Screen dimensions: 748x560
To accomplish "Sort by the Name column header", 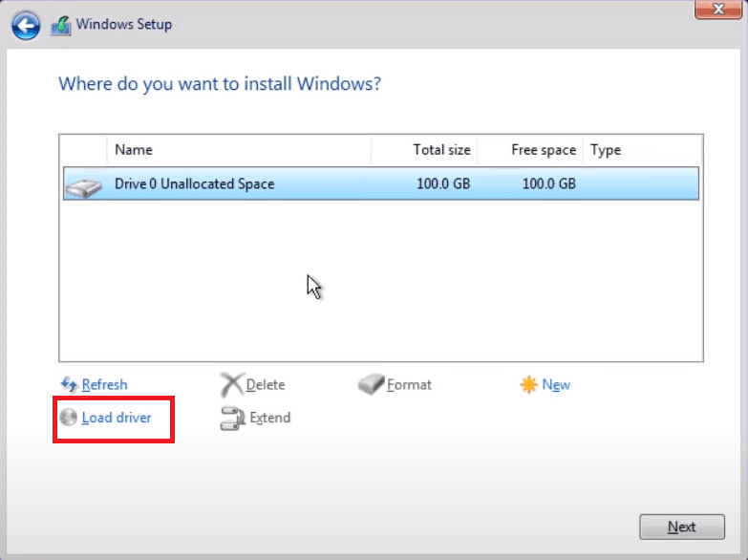I will pyautogui.click(x=239, y=150).
